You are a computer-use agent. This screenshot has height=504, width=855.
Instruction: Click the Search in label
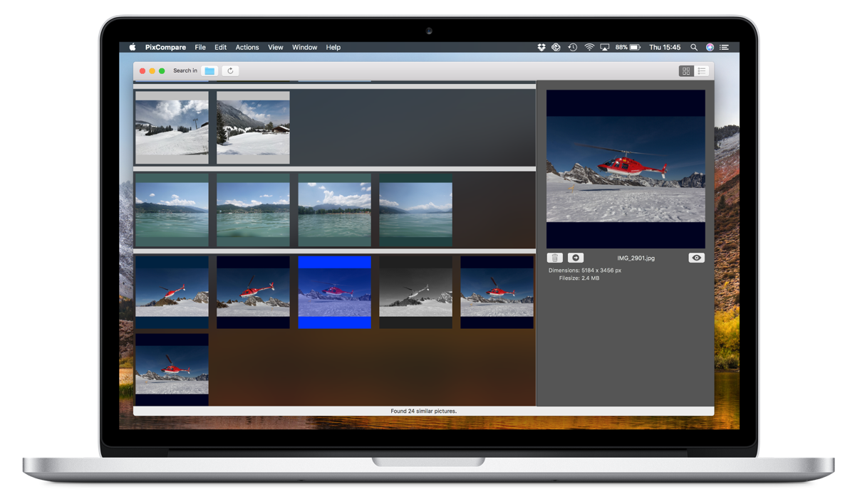point(185,70)
